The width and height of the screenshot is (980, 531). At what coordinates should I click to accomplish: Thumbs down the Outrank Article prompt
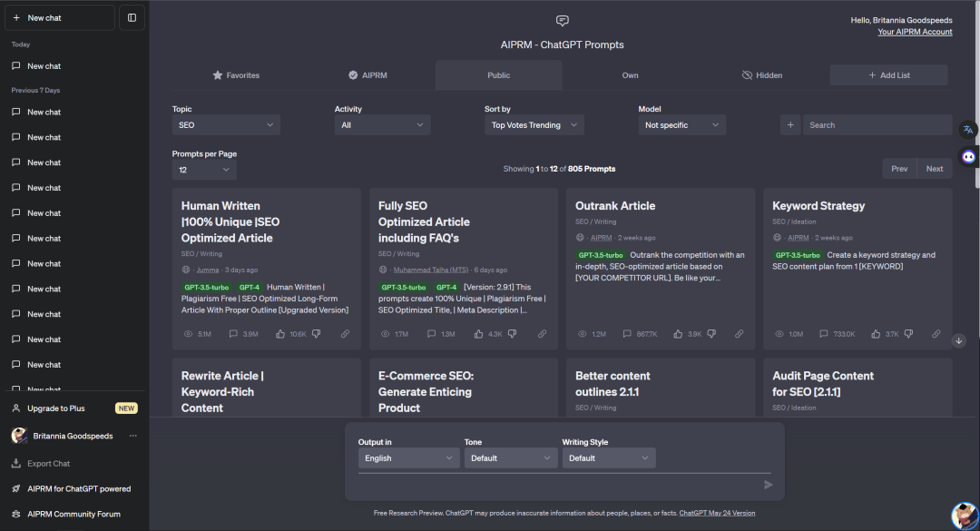coord(710,334)
